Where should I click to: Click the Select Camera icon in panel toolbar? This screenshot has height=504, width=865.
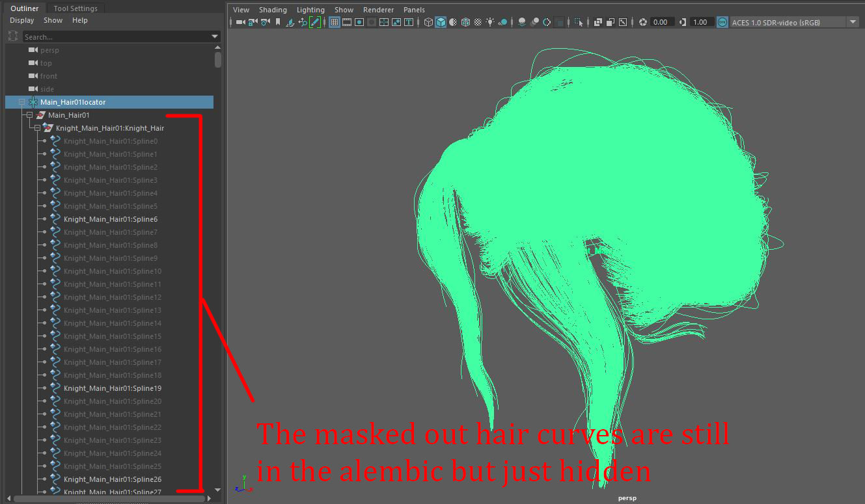tap(240, 22)
